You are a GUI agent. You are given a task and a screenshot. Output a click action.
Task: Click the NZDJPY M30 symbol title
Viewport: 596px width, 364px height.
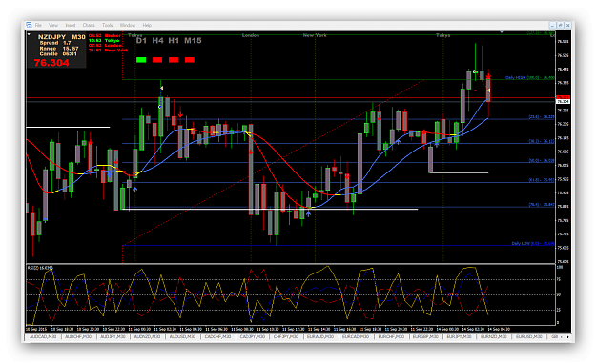pyautogui.click(x=62, y=37)
